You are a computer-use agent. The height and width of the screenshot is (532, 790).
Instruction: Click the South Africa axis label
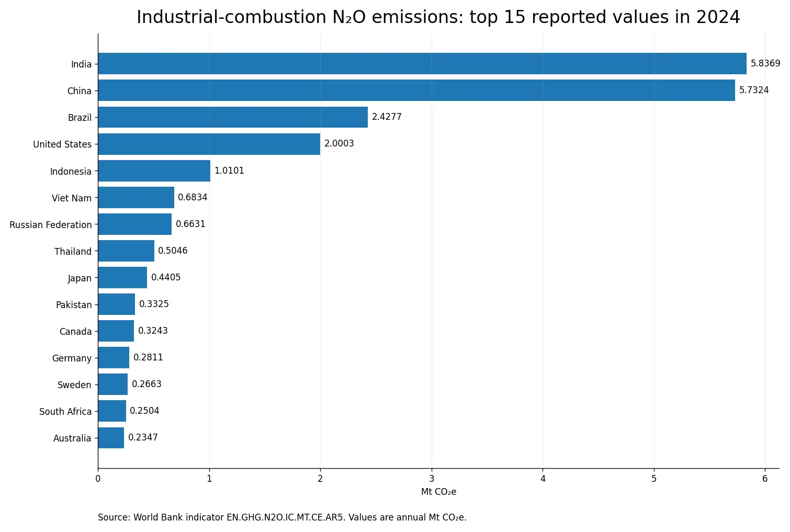tap(65, 412)
